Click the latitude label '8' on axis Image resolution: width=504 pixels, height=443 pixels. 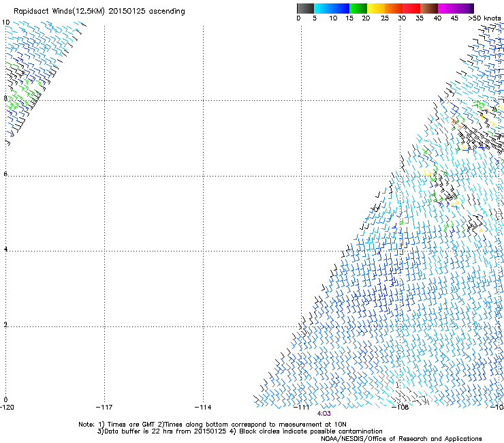(x=5, y=98)
